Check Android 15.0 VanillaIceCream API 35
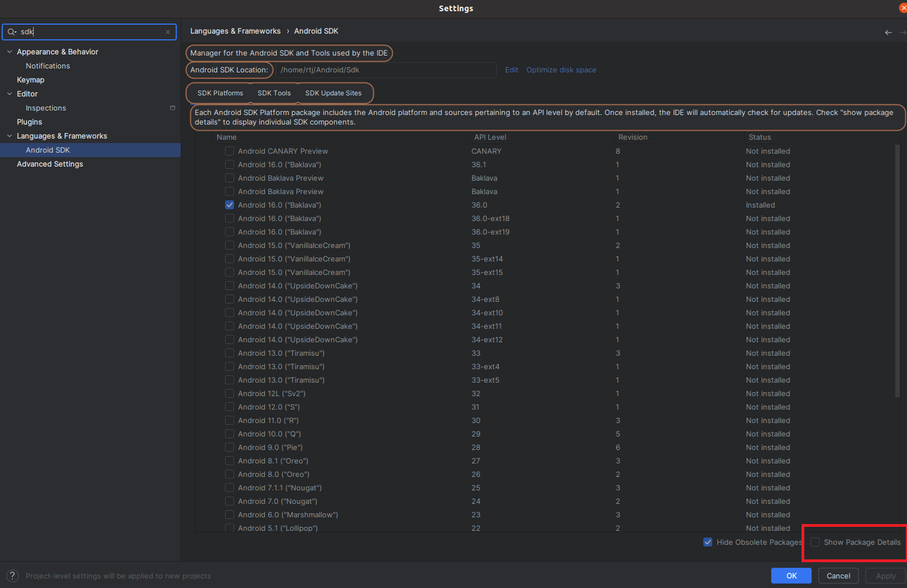 pyautogui.click(x=230, y=245)
